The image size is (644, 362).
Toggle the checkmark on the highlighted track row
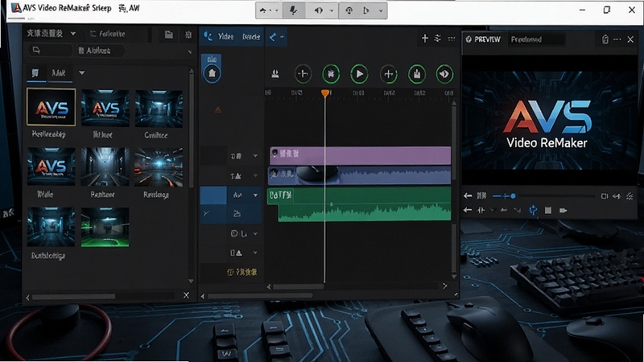click(206, 213)
